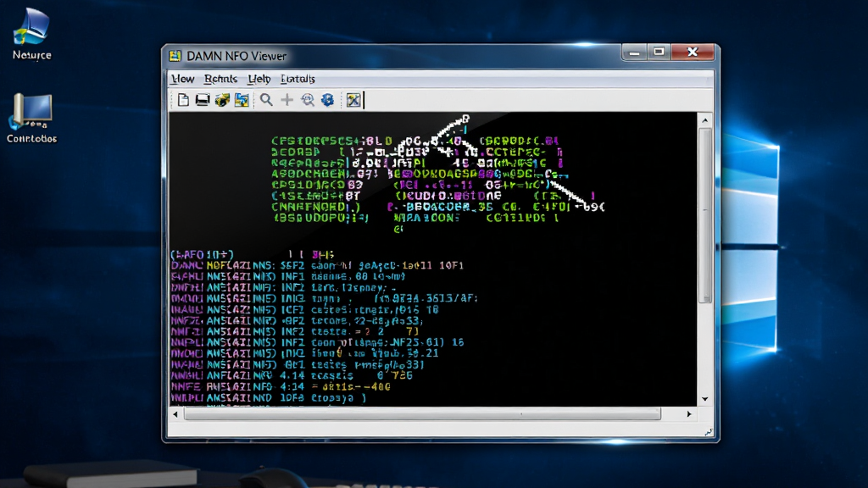Click the gray plus toolbar icon
Image resolution: width=868 pixels, height=488 pixels.
(287, 100)
